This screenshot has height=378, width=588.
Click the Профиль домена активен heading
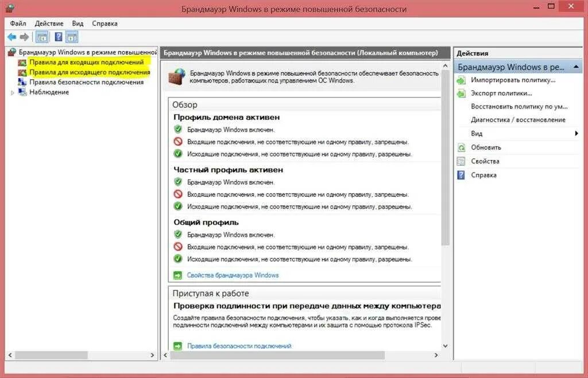(x=226, y=117)
